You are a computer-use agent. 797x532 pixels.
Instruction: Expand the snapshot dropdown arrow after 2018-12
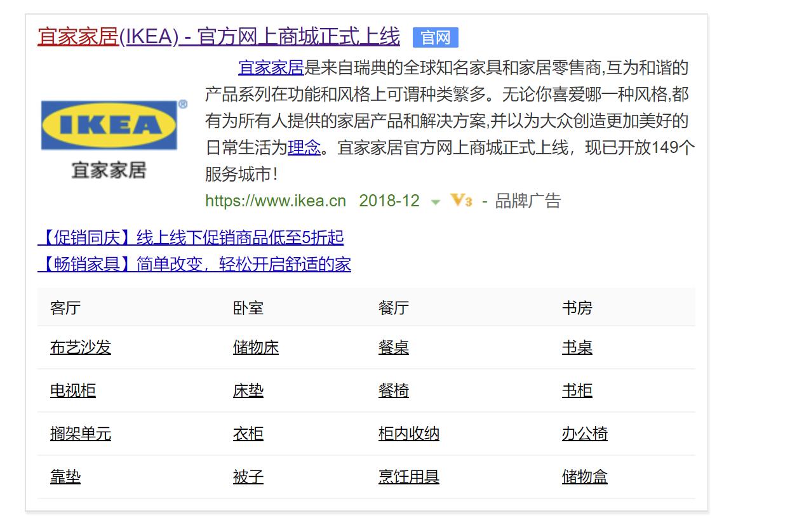434,203
